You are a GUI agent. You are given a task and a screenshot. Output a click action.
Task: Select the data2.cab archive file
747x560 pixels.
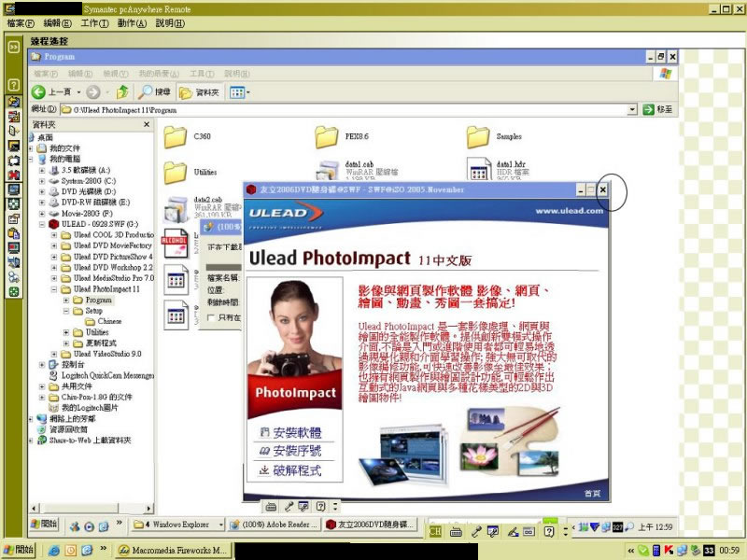[176, 209]
